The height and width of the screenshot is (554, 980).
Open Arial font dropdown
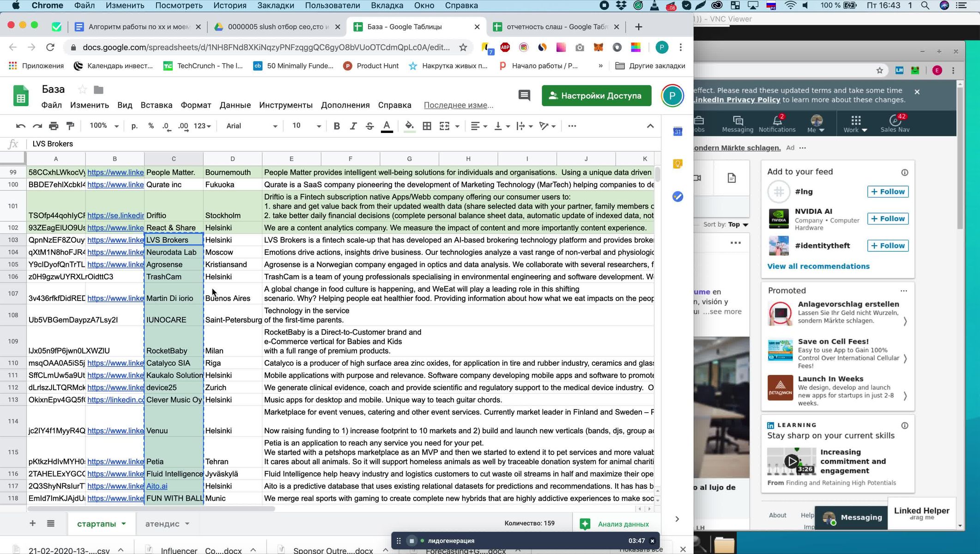[252, 126]
